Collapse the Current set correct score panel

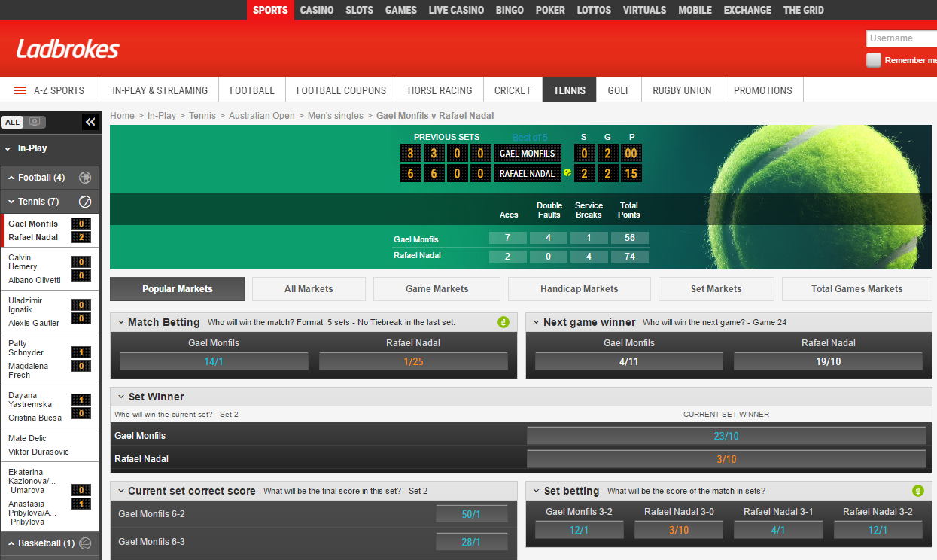pos(120,491)
